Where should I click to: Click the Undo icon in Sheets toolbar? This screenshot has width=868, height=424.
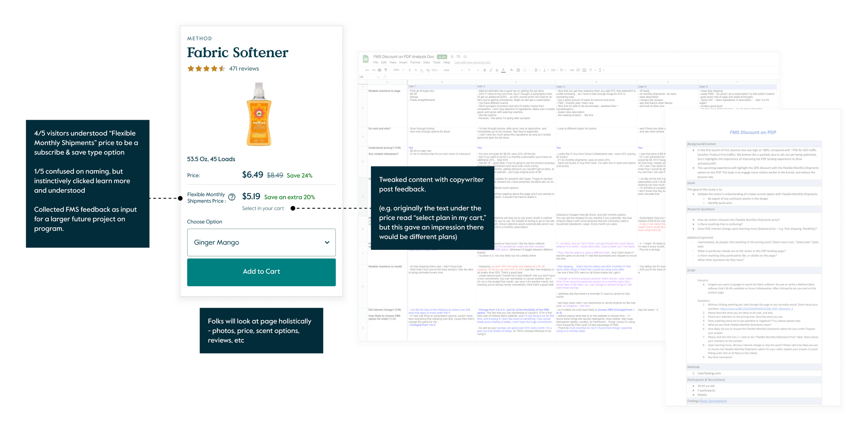tap(367, 70)
